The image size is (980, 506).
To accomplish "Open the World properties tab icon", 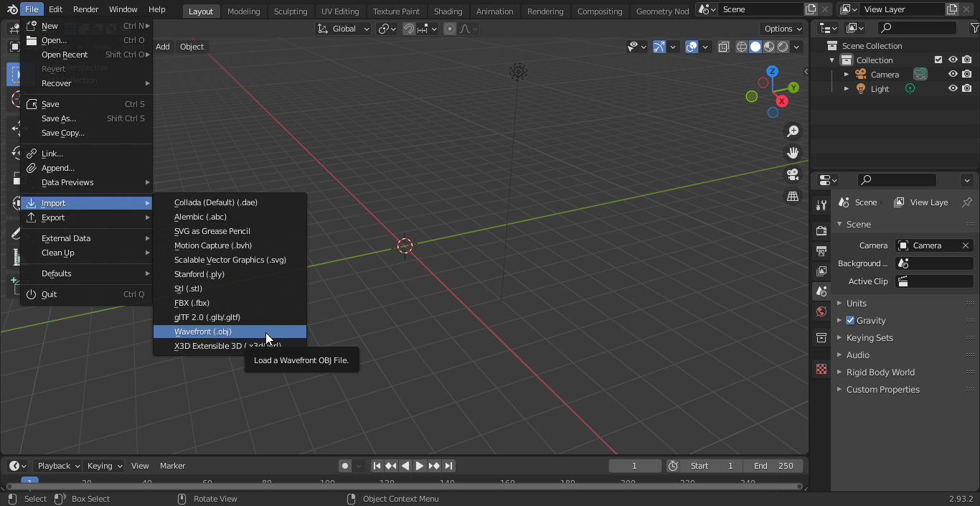I will tap(821, 311).
